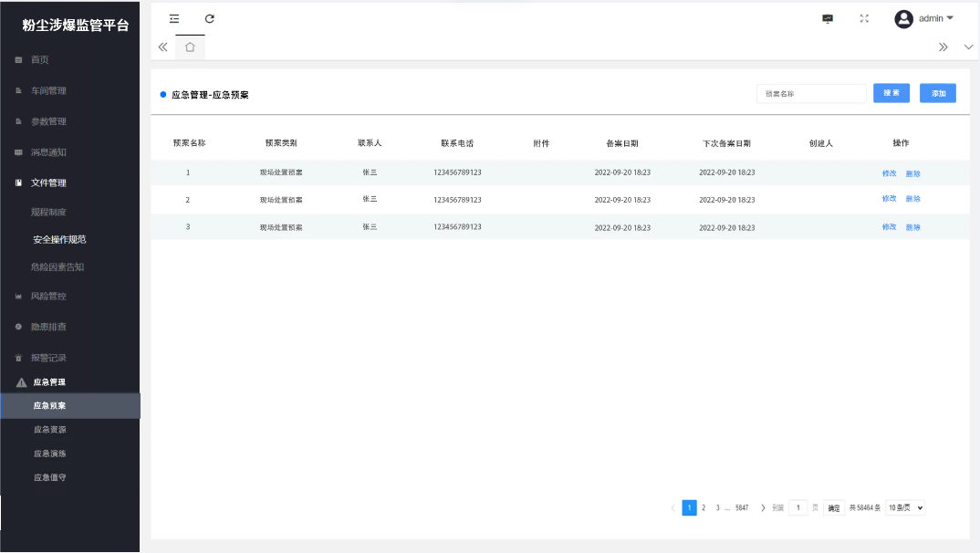This screenshot has width=980, height=553.
Task: Click the admin user avatar icon
Action: click(903, 18)
